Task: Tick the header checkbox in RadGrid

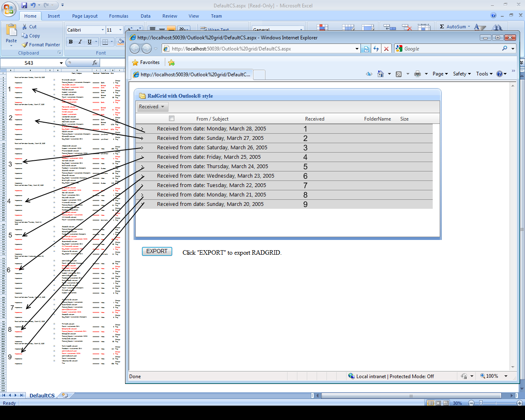Action: pos(171,119)
